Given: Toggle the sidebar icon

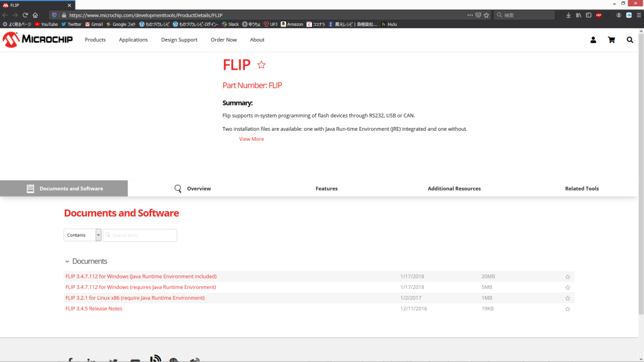Looking at the screenshot, I should (589, 15).
